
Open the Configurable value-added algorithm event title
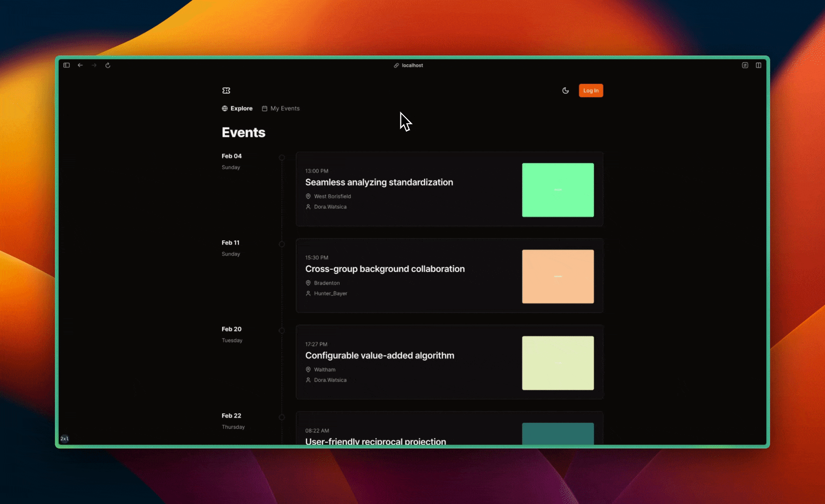pyautogui.click(x=379, y=356)
